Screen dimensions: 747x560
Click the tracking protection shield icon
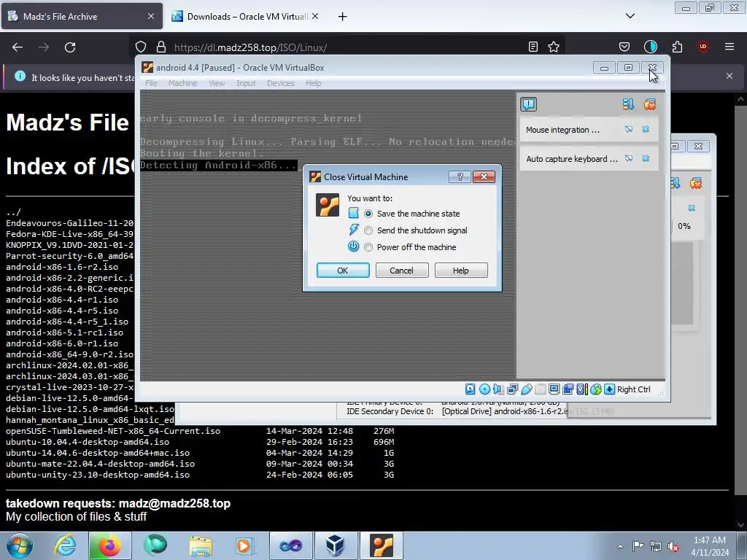[141, 47]
